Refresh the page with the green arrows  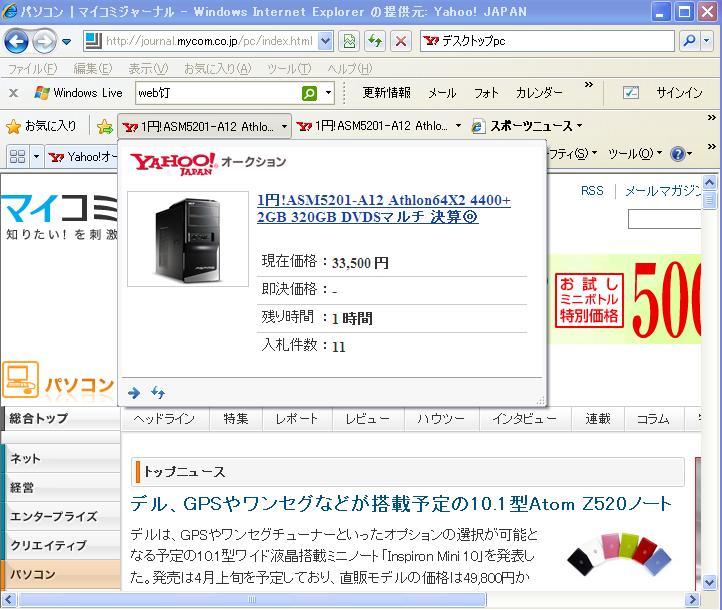[x=375, y=41]
